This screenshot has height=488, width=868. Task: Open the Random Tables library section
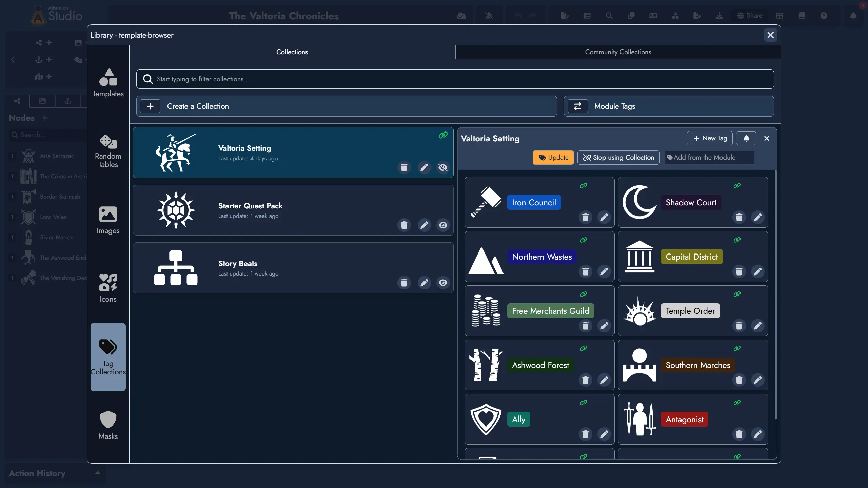point(108,151)
